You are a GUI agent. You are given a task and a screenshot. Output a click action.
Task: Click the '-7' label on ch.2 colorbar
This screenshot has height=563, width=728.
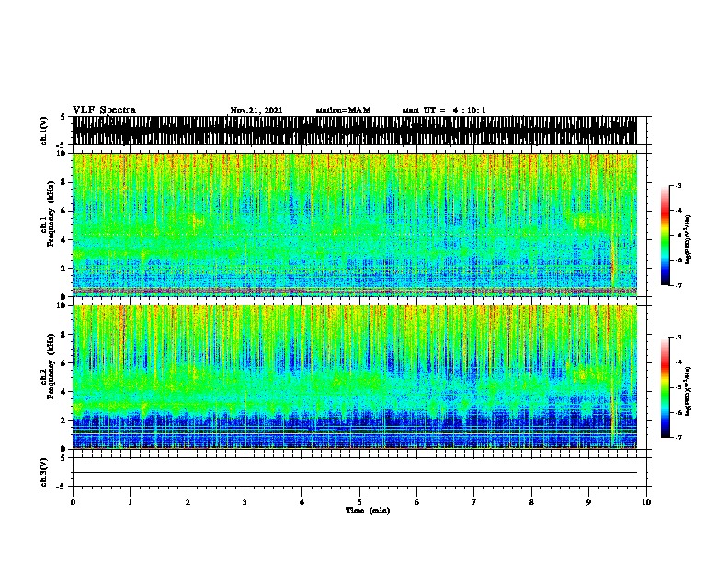pyautogui.click(x=678, y=437)
